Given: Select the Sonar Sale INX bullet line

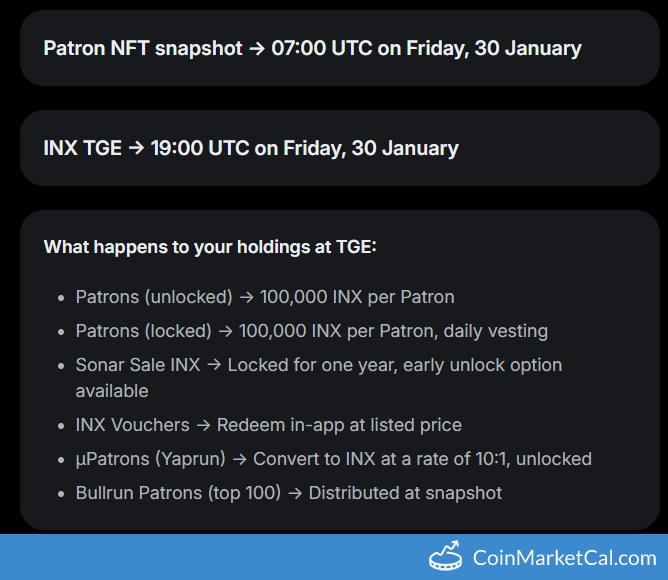Looking at the screenshot, I should click(319, 378).
